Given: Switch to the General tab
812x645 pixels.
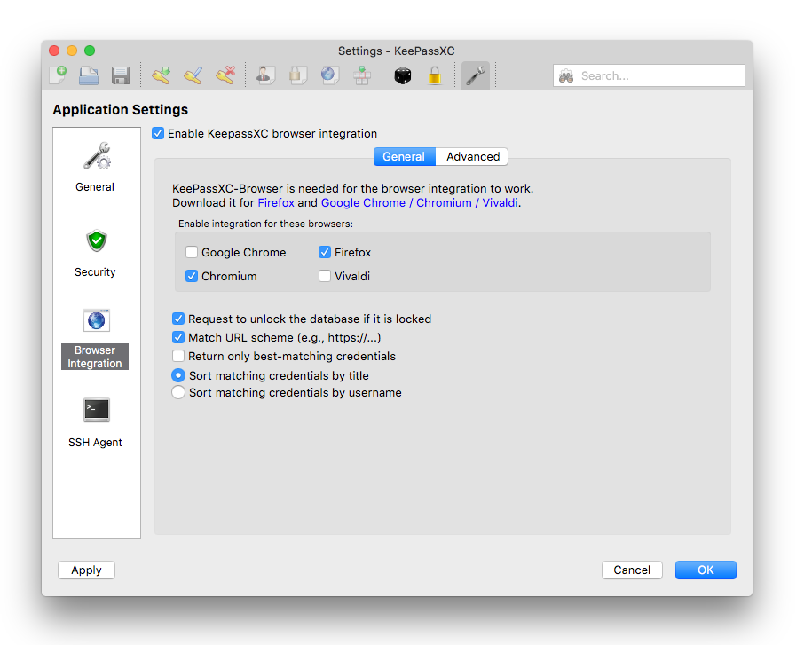Looking at the screenshot, I should [404, 156].
